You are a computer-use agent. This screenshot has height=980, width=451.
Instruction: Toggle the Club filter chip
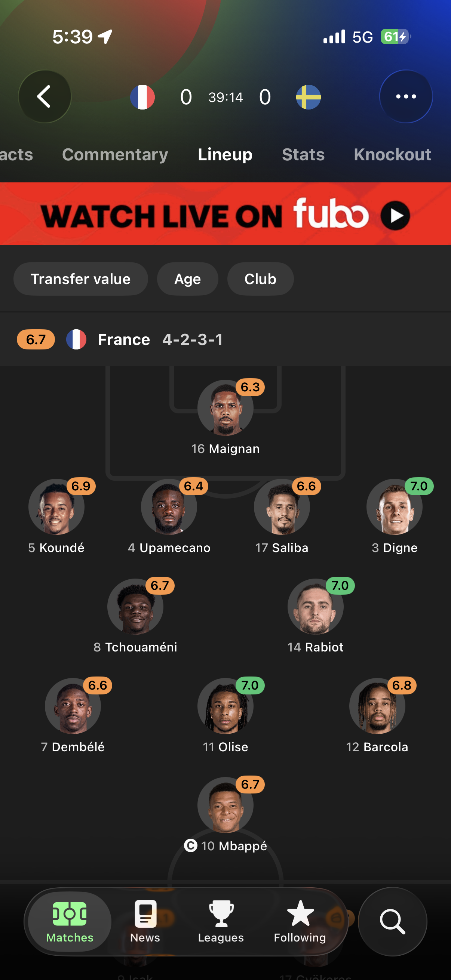260,279
